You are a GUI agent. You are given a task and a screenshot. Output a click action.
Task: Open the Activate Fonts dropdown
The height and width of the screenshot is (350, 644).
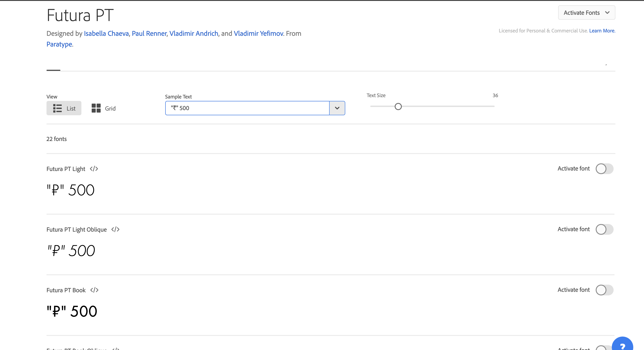pyautogui.click(x=586, y=13)
